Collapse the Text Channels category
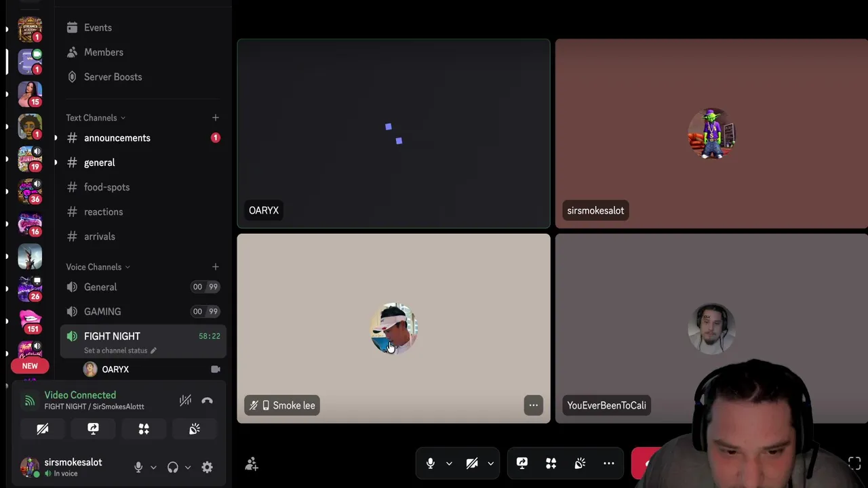The height and width of the screenshot is (488, 868). [96, 118]
